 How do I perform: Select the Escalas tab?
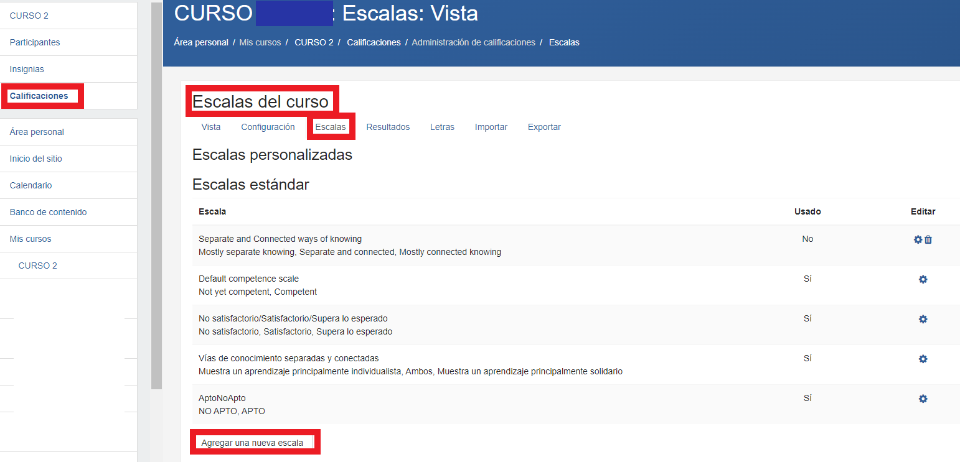coord(331,127)
